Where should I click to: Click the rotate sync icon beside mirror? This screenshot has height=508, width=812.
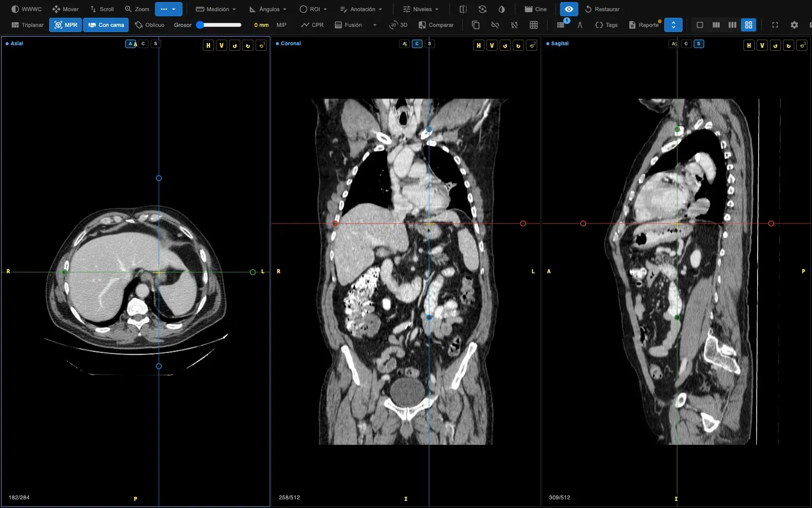pos(482,9)
